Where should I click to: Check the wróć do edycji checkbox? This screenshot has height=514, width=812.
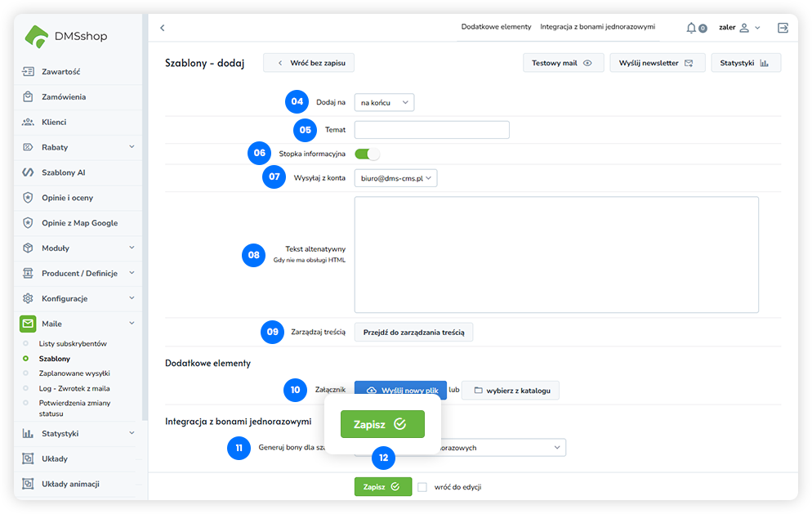click(422, 487)
